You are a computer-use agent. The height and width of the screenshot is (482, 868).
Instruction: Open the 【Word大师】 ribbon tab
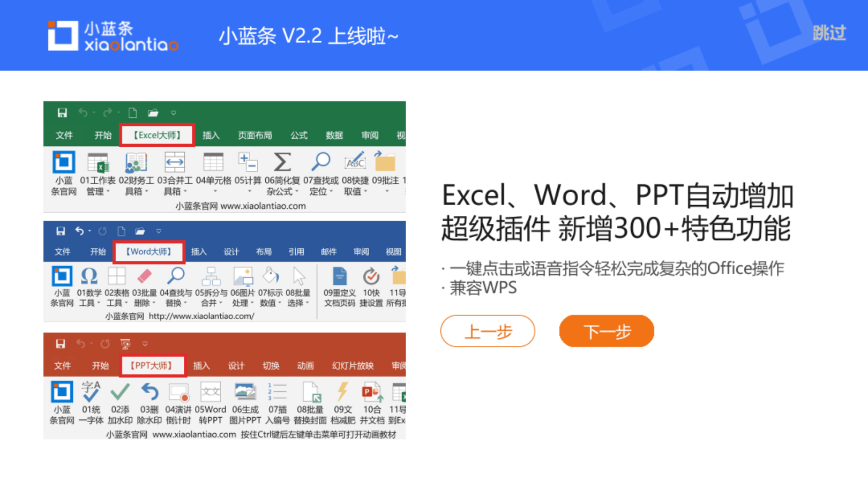[x=148, y=252]
